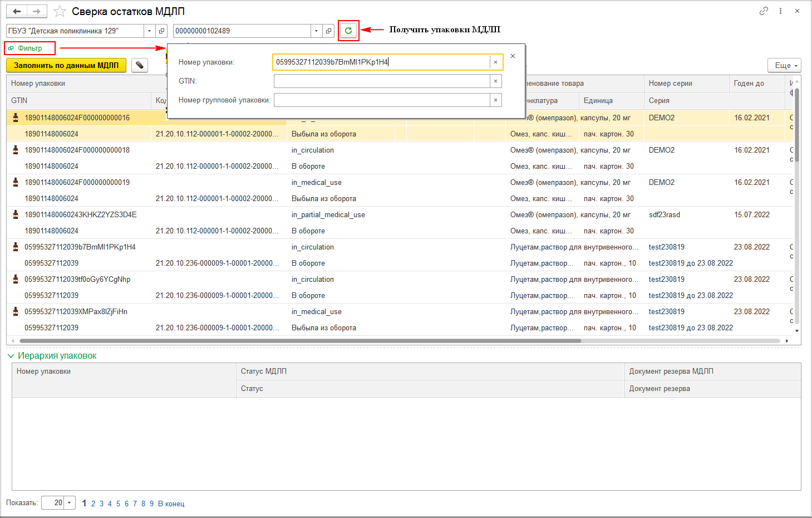Jump to last page via В конец
This screenshot has width=812, height=518.
point(171,504)
